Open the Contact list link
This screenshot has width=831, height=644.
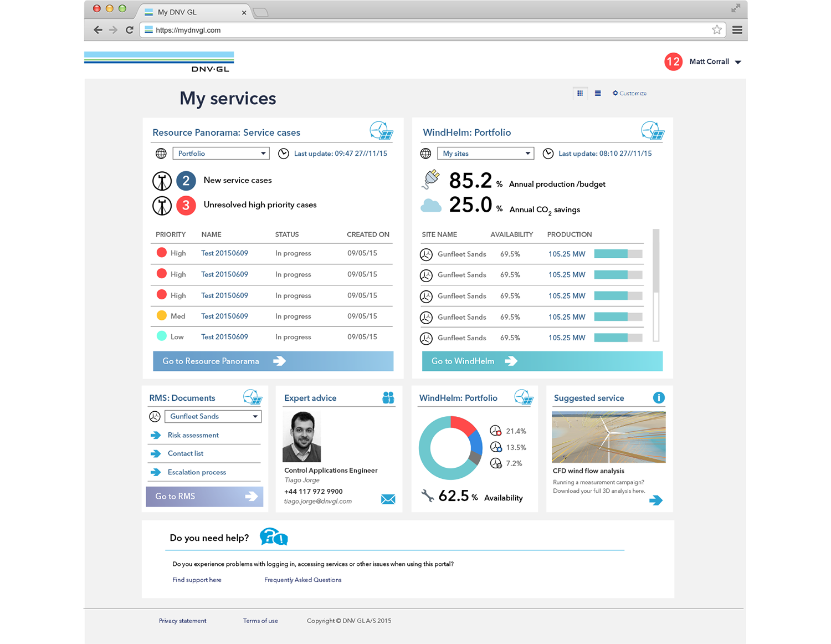[x=186, y=453]
